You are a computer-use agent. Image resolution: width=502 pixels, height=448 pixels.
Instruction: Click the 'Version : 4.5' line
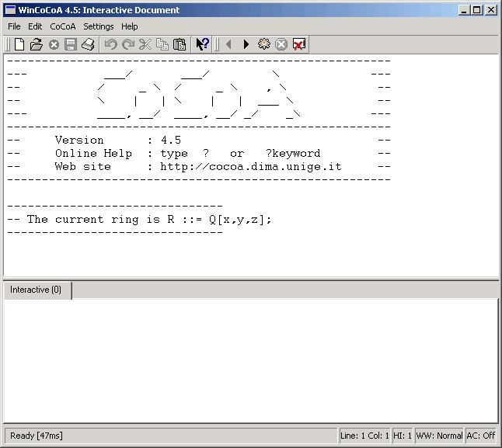tap(118, 140)
